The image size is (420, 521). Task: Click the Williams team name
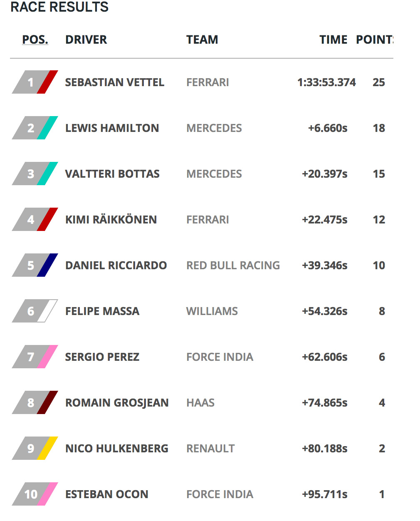[212, 311]
